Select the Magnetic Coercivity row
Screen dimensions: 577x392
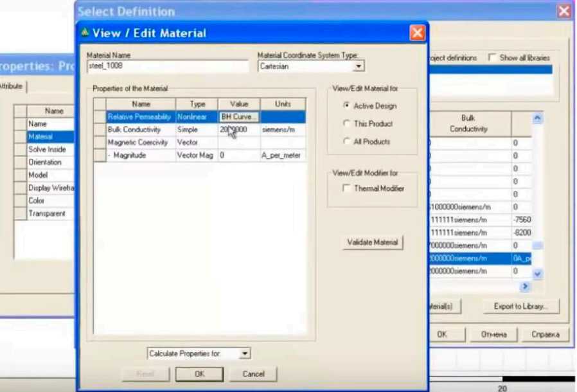pos(141,143)
